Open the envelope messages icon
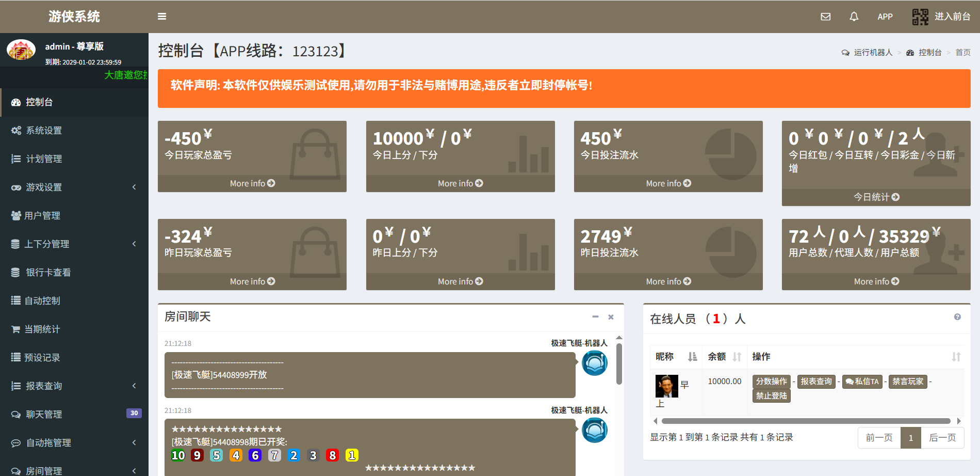Image resolution: width=980 pixels, height=476 pixels. 825,17
